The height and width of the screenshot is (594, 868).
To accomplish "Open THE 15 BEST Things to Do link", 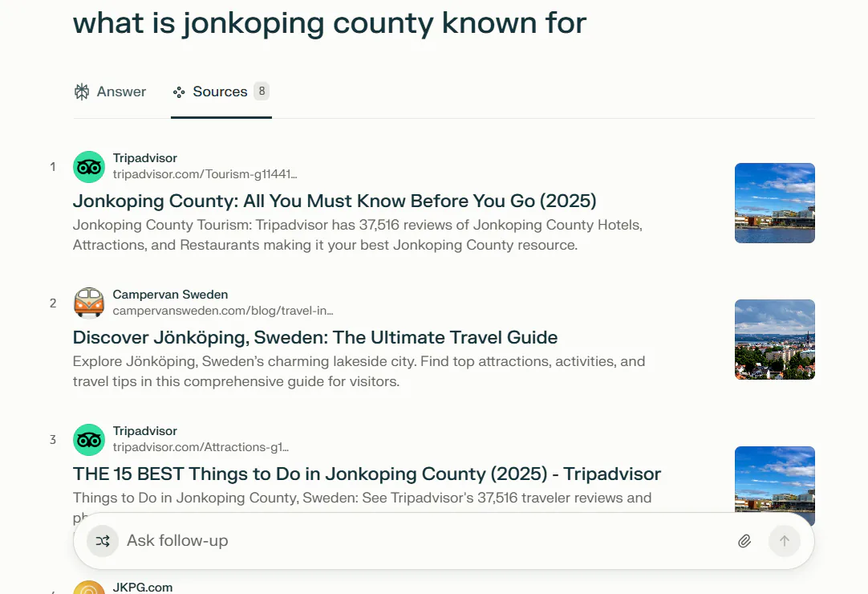I will [367, 474].
